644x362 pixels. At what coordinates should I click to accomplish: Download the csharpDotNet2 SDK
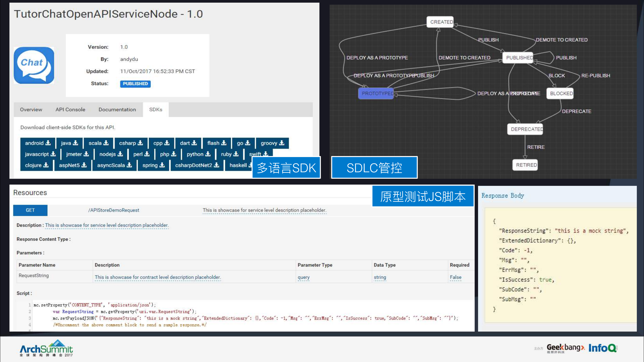[197, 165]
